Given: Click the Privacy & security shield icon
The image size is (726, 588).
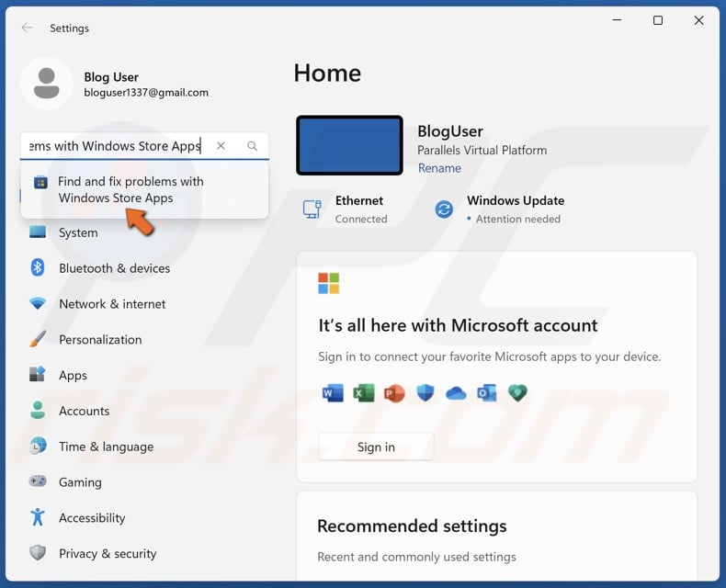Looking at the screenshot, I should [38, 552].
